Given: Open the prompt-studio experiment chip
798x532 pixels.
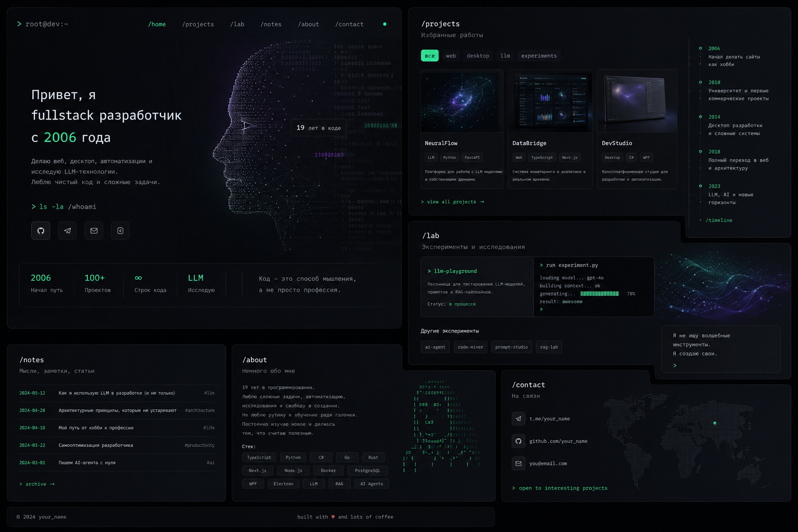Looking at the screenshot, I should (511, 347).
